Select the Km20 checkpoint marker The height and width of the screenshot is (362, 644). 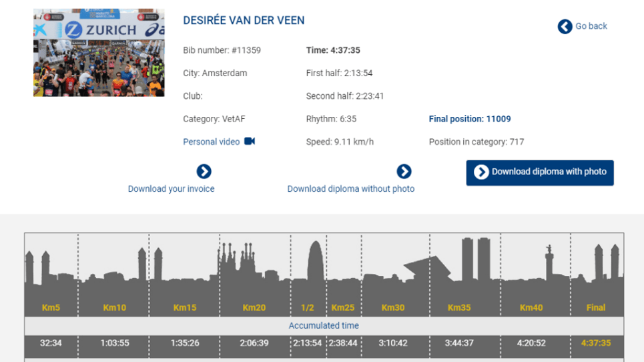coord(254,308)
